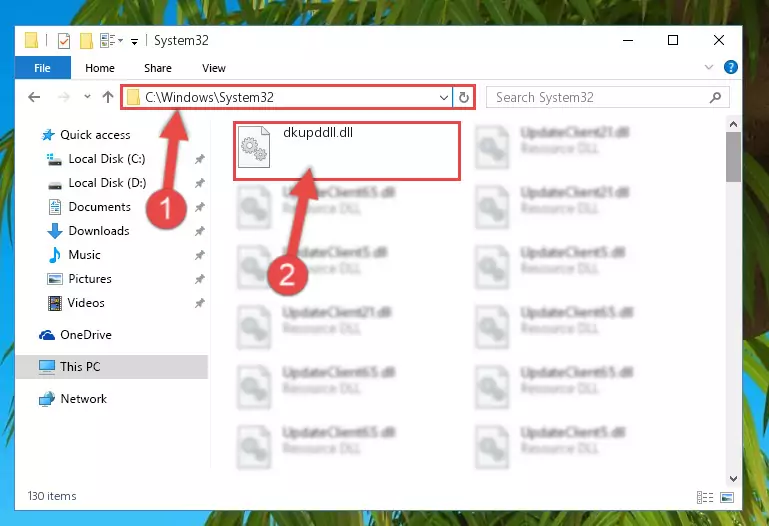This screenshot has height=526, width=769.
Task: Expand the address bar history dropdown
Action: coord(443,98)
